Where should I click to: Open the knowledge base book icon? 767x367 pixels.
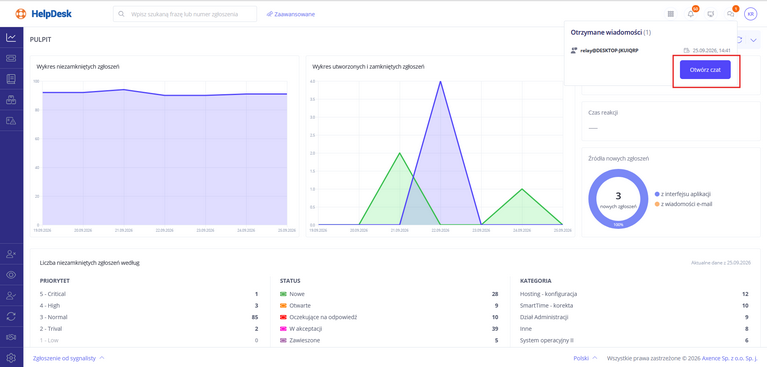point(11,79)
